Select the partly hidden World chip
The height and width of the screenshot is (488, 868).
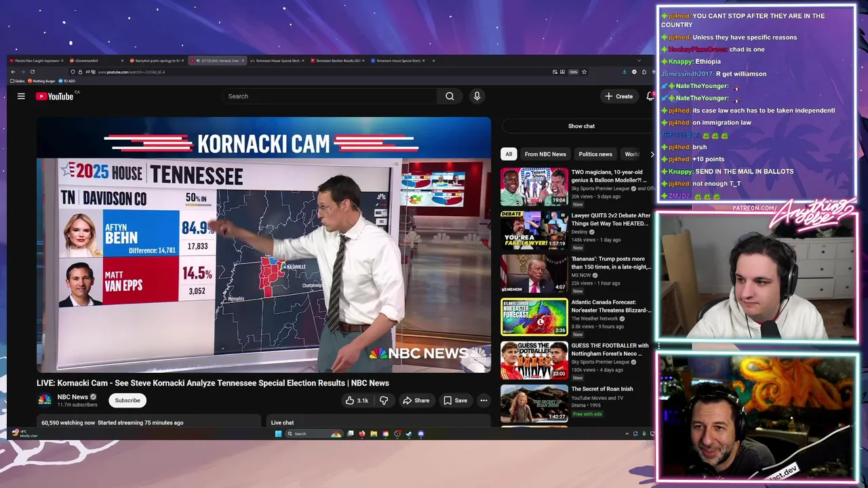(x=631, y=154)
